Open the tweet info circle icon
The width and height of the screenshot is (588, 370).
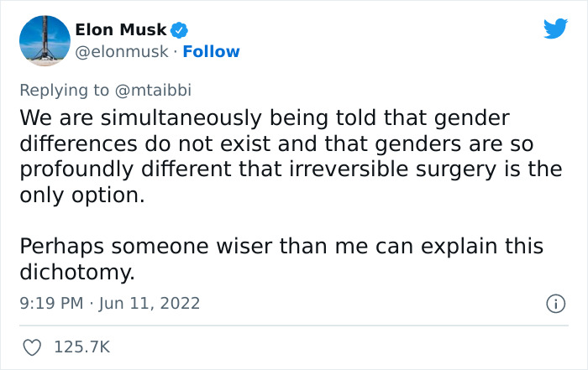(x=554, y=303)
